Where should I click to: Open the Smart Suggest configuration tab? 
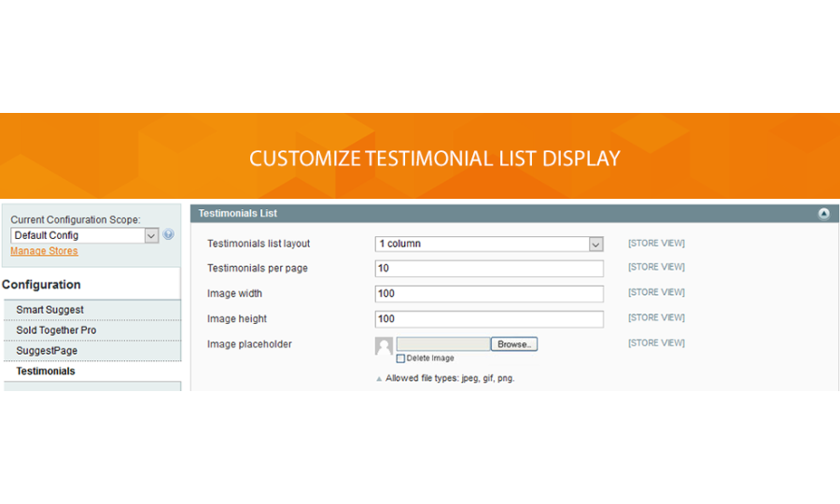click(x=49, y=310)
